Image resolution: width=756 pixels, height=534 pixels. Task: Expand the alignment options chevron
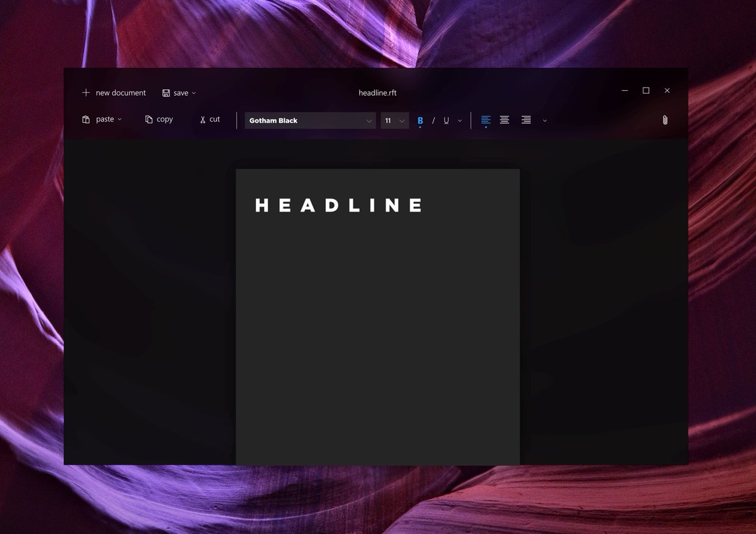(544, 120)
